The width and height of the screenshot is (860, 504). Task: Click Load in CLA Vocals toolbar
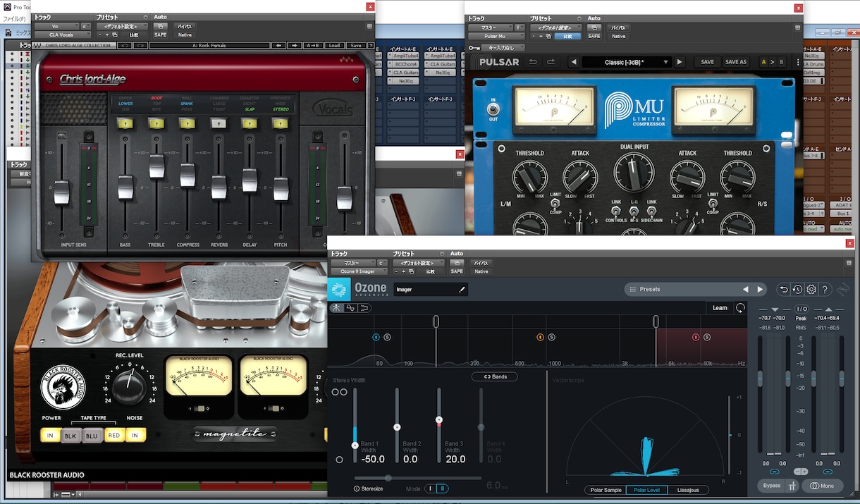coord(334,45)
